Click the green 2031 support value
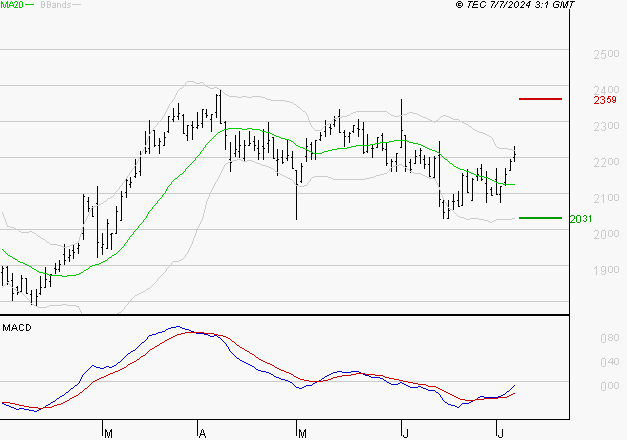 tap(581, 219)
